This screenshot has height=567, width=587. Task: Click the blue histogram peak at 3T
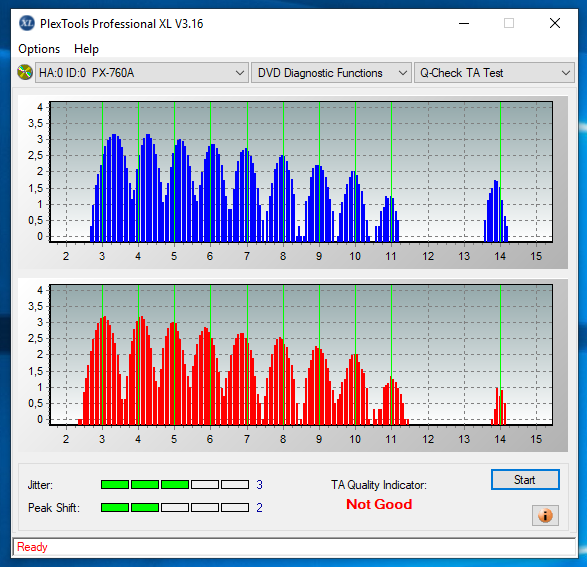click(x=113, y=187)
